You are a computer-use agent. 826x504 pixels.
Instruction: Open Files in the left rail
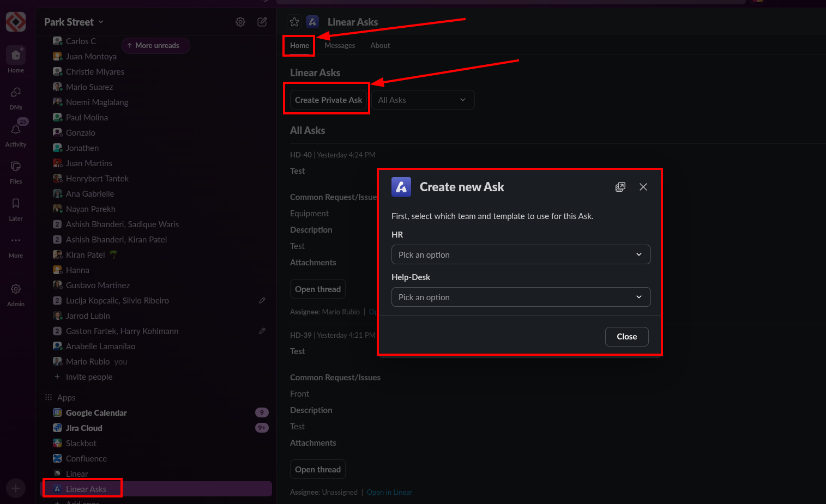pyautogui.click(x=16, y=172)
